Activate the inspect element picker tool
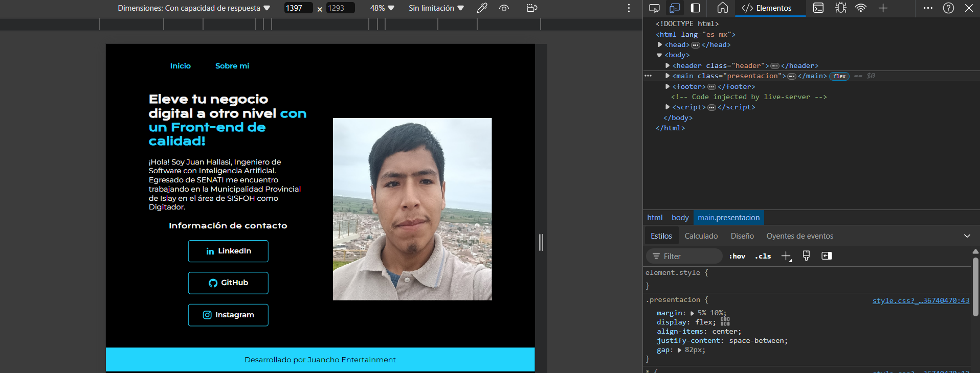The image size is (980, 373). pos(654,8)
